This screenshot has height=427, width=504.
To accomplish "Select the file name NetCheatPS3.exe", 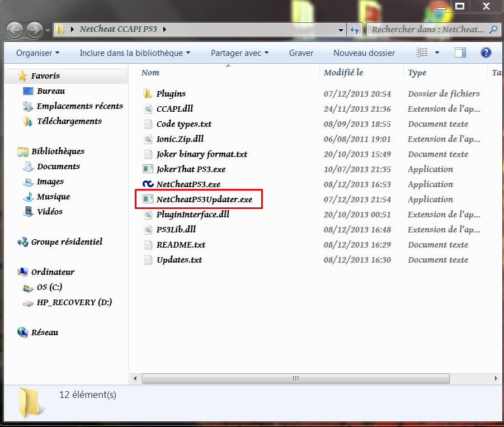I will coord(189,184).
